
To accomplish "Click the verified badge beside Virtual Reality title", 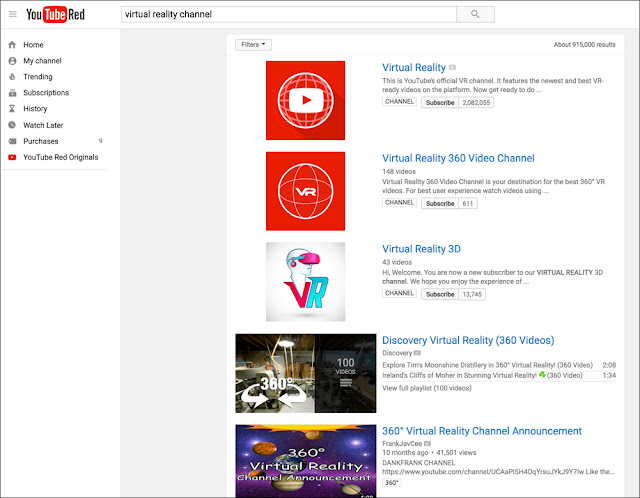I will 452,67.
